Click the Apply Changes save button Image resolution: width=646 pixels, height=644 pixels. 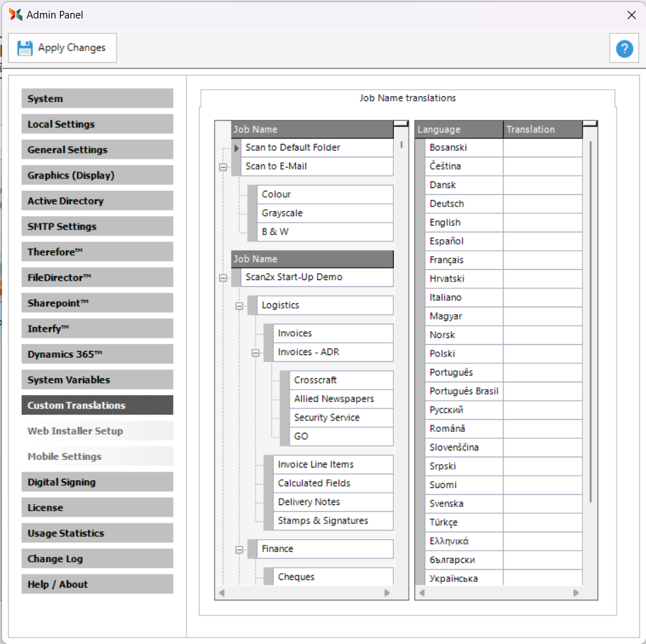[x=63, y=48]
